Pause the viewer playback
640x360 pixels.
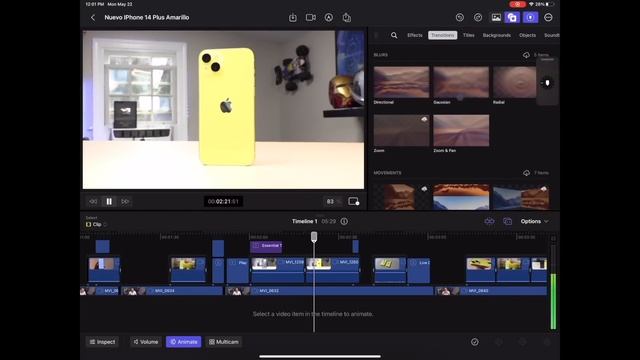point(109,201)
